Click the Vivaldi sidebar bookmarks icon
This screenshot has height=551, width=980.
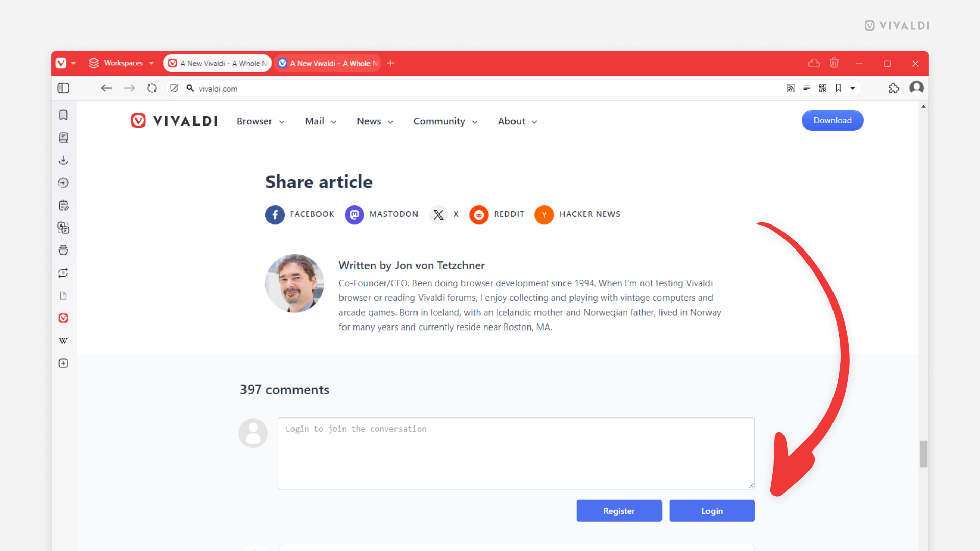(64, 114)
